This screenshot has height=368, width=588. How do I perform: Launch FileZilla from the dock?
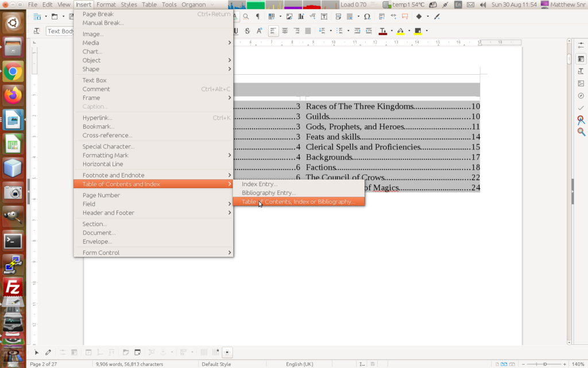point(13,286)
